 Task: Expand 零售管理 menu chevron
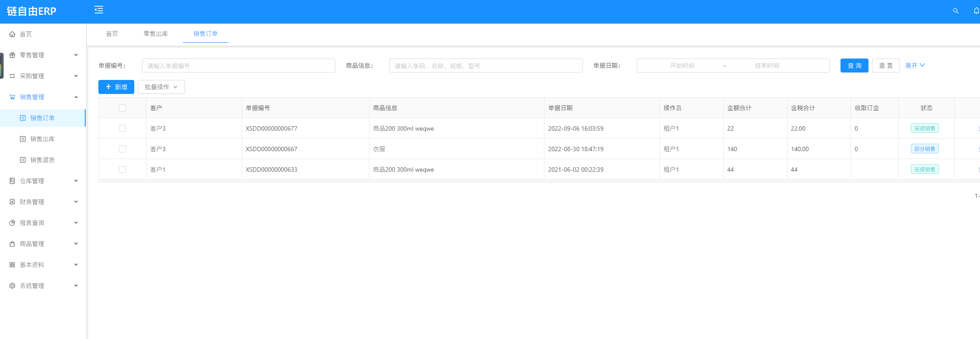click(x=76, y=55)
